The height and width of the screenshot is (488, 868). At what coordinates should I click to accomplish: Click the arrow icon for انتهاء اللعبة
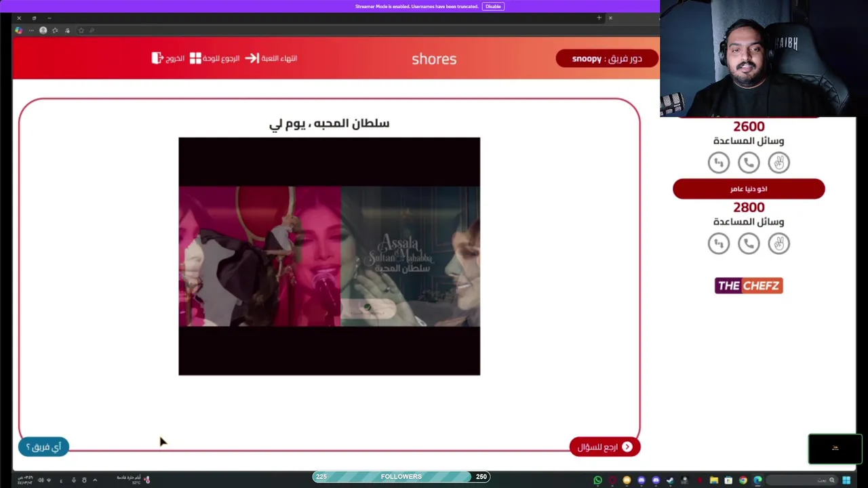point(252,58)
